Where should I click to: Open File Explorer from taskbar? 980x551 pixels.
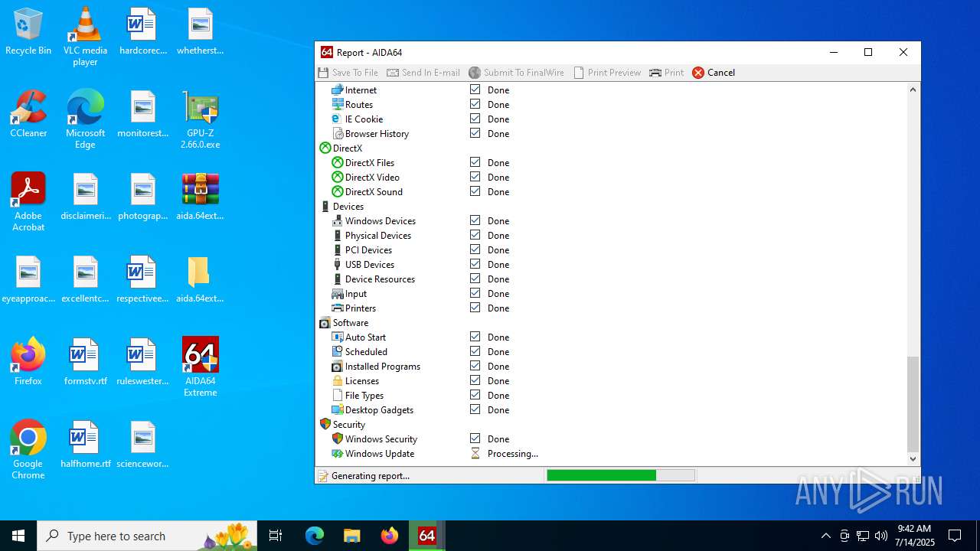tap(351, 536)
